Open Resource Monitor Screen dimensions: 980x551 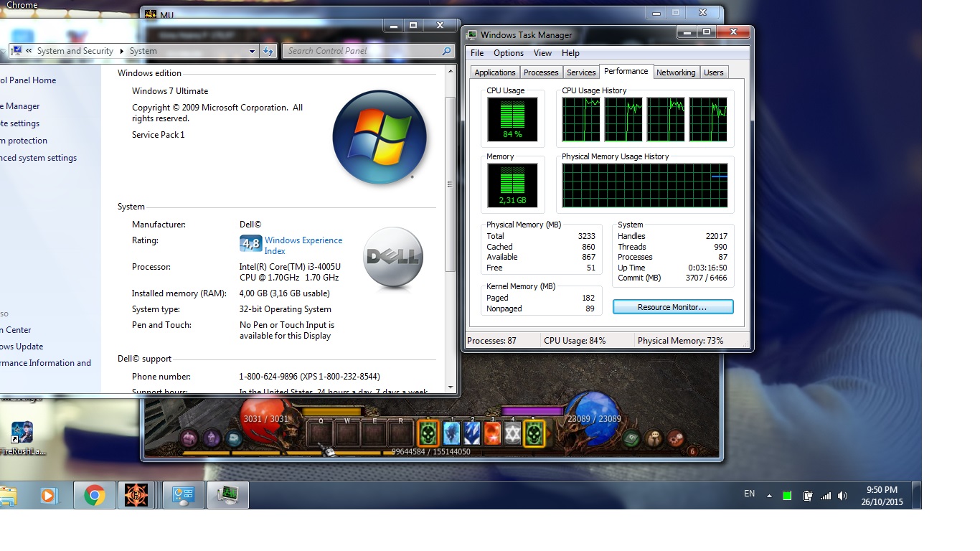coord(673,307)
